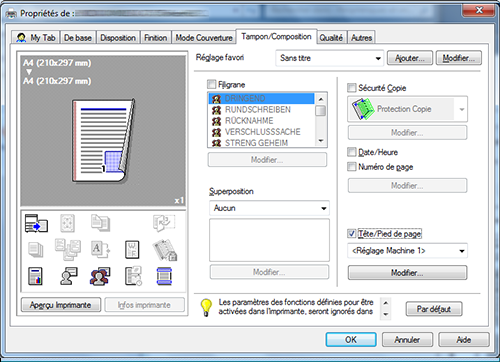Click Modifier... under the Filigrane list
This screenshot has width=500, height=362.
[267, 160]
